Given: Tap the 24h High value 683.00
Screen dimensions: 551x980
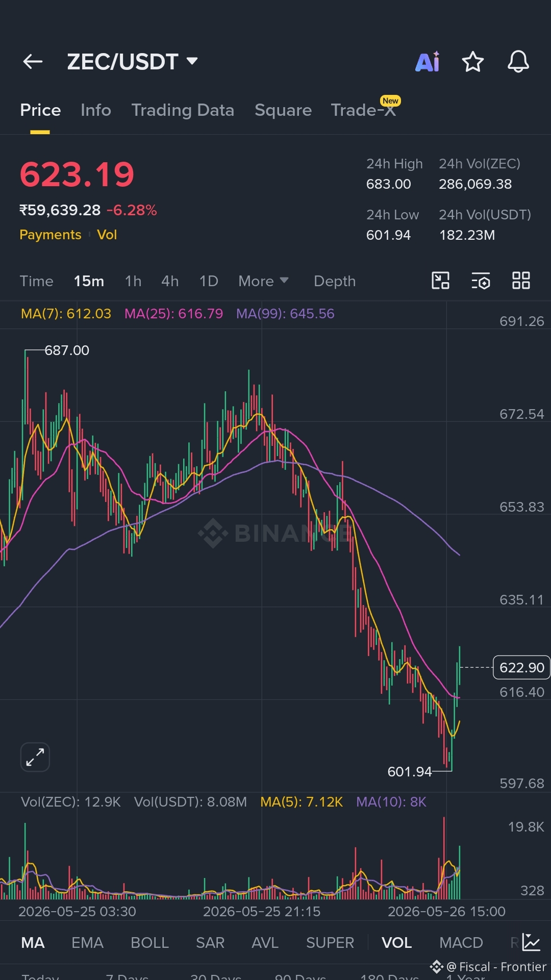Looking at the screenshot, I should click(x=388, y=184).
